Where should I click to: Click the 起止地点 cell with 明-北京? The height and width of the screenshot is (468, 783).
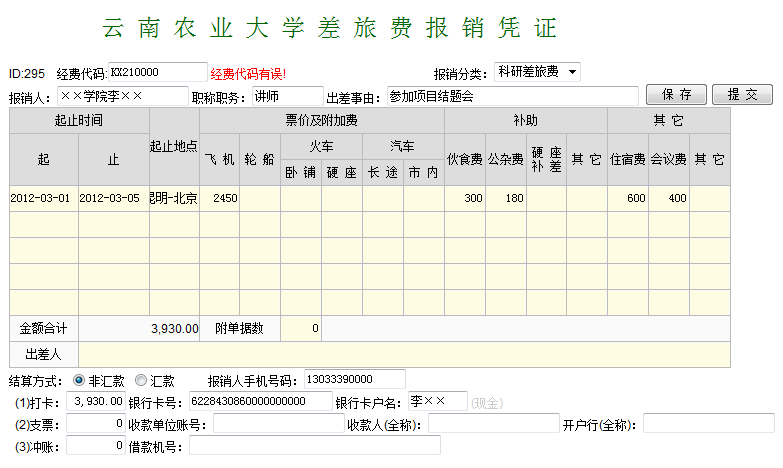[174, 198]
